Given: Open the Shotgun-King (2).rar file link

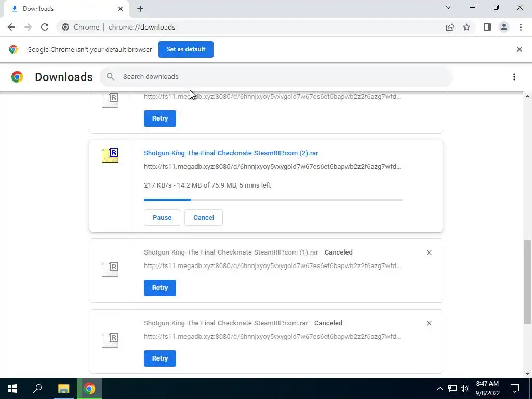Looking at the screenshot, I should [x=231, y=153].
